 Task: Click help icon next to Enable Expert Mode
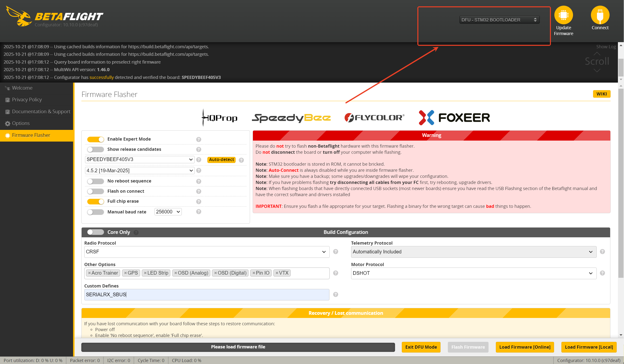pyautogui.click(x=199, y=139)
